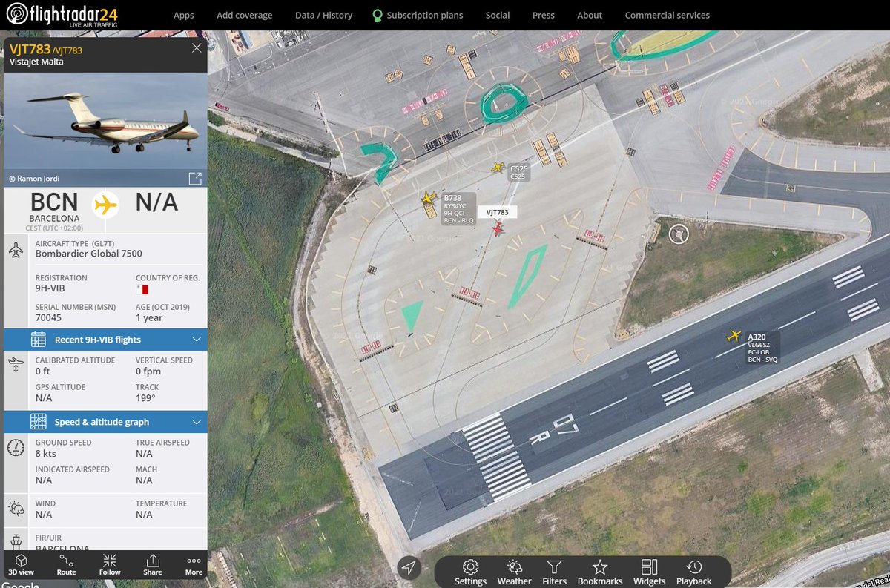Click aircraft age 1 year
The height and width of the screenshot is (588, 890).
point(149,317)
